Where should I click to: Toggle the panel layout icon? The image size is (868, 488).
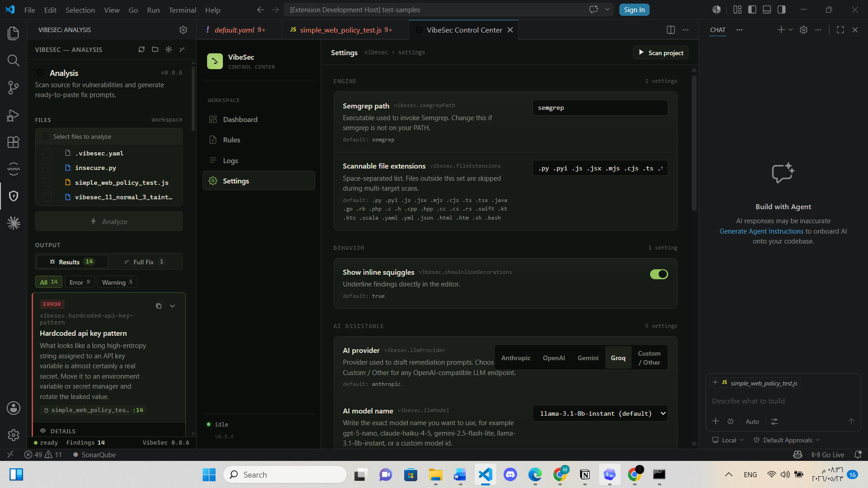pyautogui.click(x=767, y=9)
